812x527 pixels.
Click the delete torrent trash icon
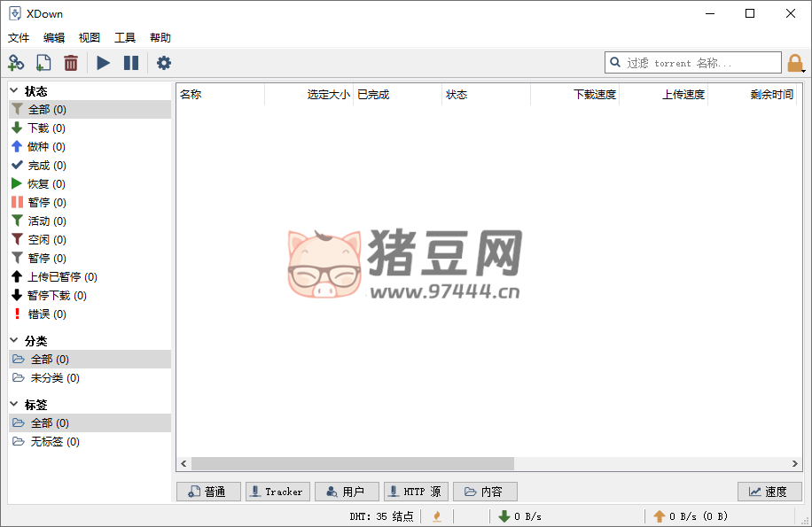(x=71, y=63)
